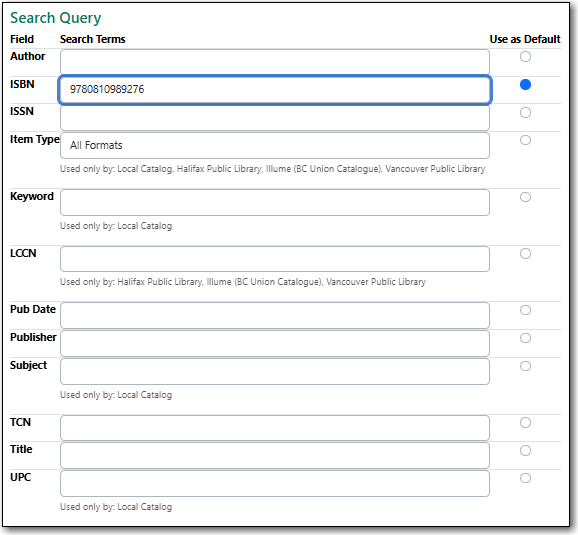This screenshot has height=535, width=578.
Task: Click the Publisher text field
Action: click(x=275, y=343)
